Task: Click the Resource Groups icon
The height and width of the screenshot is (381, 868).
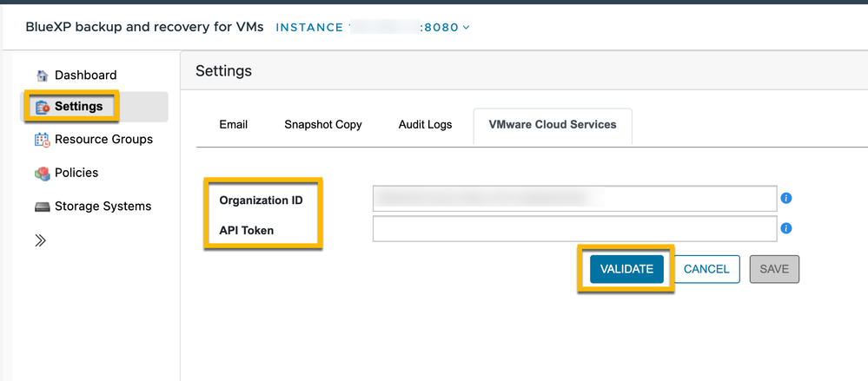Action: tap(42, 140)
